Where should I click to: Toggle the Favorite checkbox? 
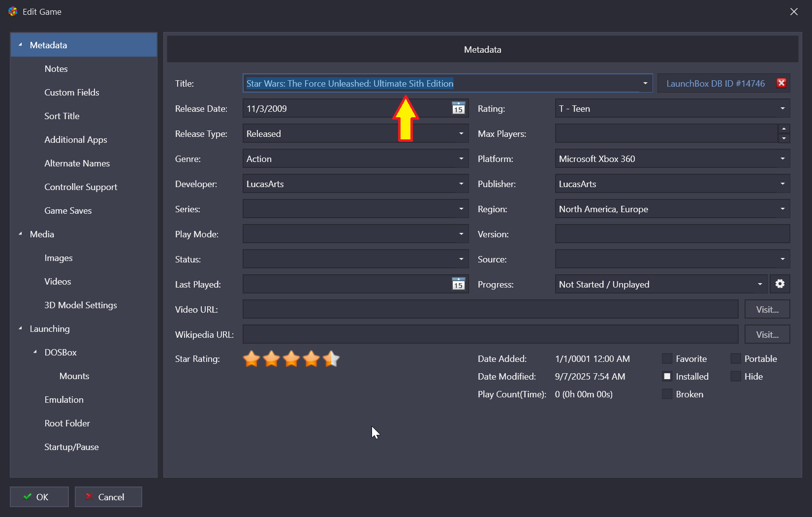667,358
